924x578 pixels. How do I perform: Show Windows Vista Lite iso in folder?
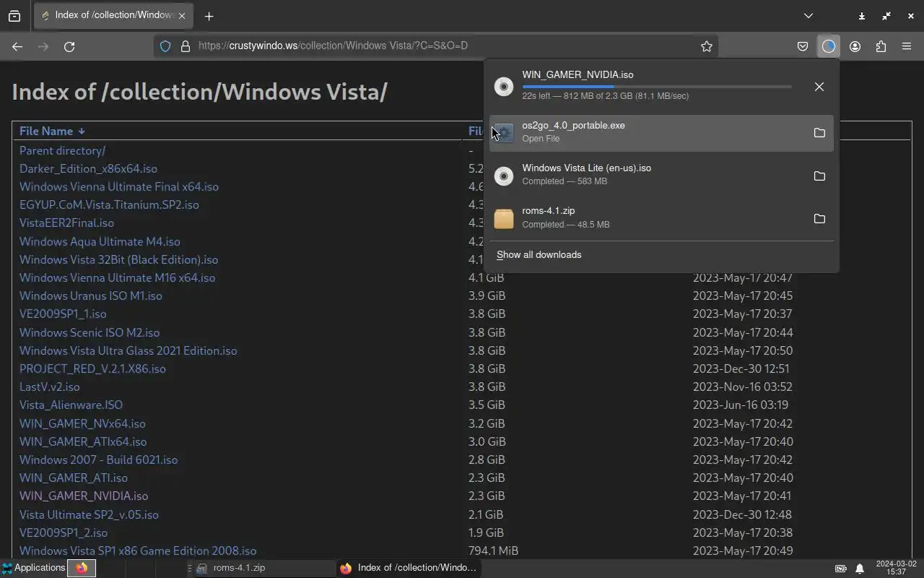coord(819,176)
